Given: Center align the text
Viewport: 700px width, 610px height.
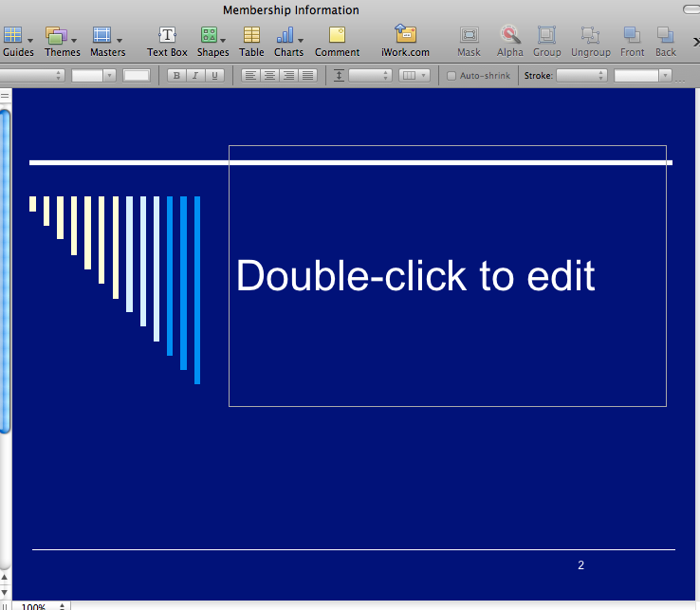Looking at the screenshot, I should tap(270, 76).
